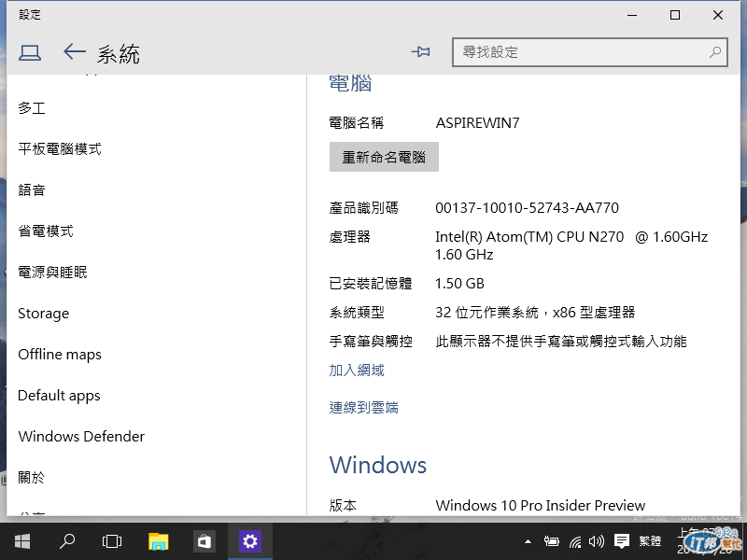This screenshot has height=560, width=747.
Task: Open the Action Center notification icon
Action: coord(622,541)
